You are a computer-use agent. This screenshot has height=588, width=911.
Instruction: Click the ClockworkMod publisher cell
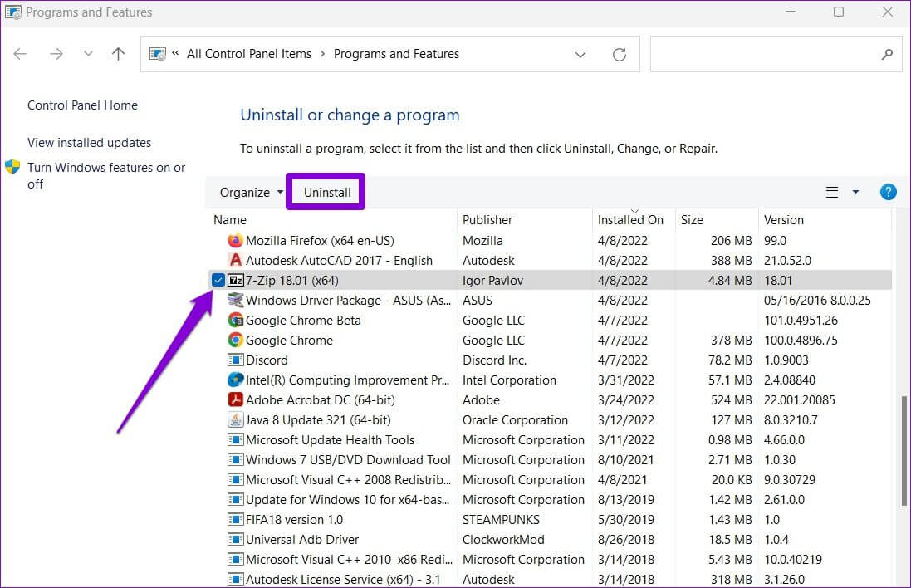(x=503, y=540)
